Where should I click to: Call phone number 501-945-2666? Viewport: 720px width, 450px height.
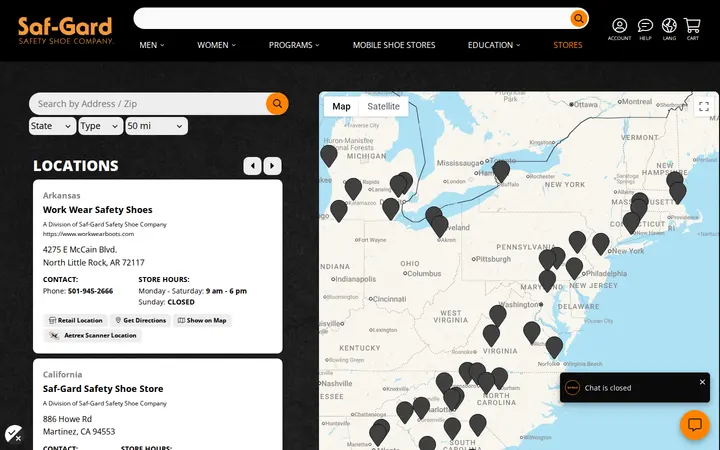point(90,291)
